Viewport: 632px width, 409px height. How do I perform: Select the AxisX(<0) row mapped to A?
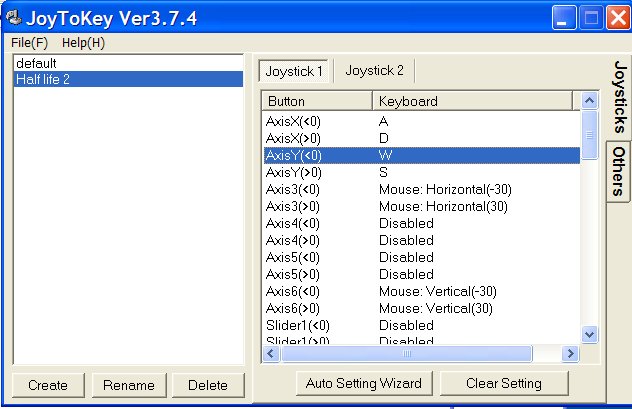point(422,121)
